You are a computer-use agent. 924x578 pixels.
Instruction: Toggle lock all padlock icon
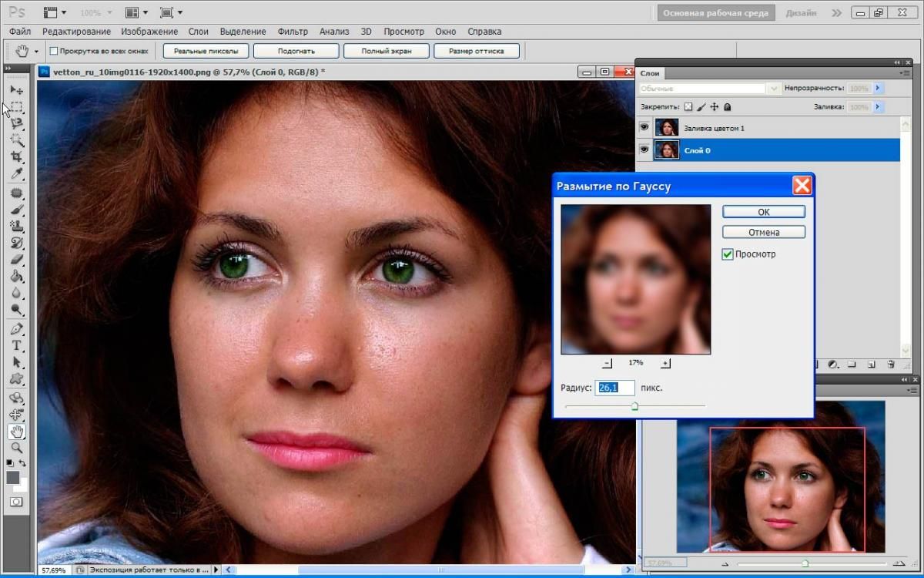727,107
